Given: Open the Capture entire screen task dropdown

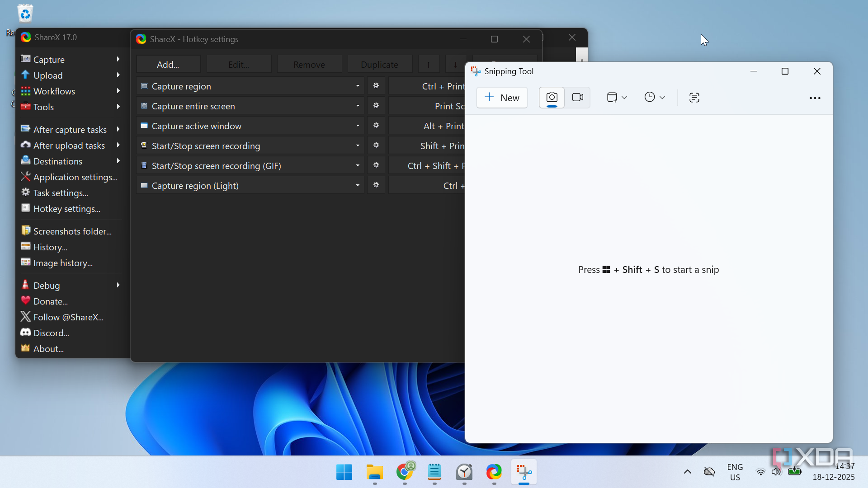Looking at the screenshot, I should pyautogui.click(x=250, y=106).
